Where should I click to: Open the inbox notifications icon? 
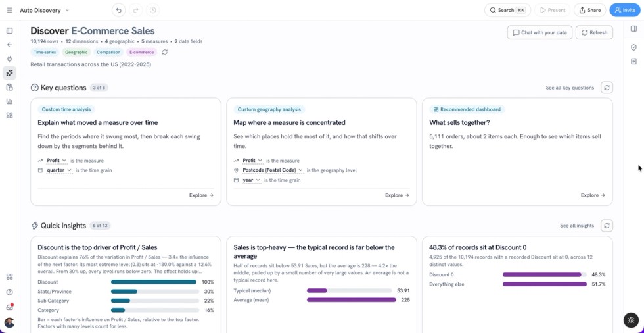click(x=9, y=307)
